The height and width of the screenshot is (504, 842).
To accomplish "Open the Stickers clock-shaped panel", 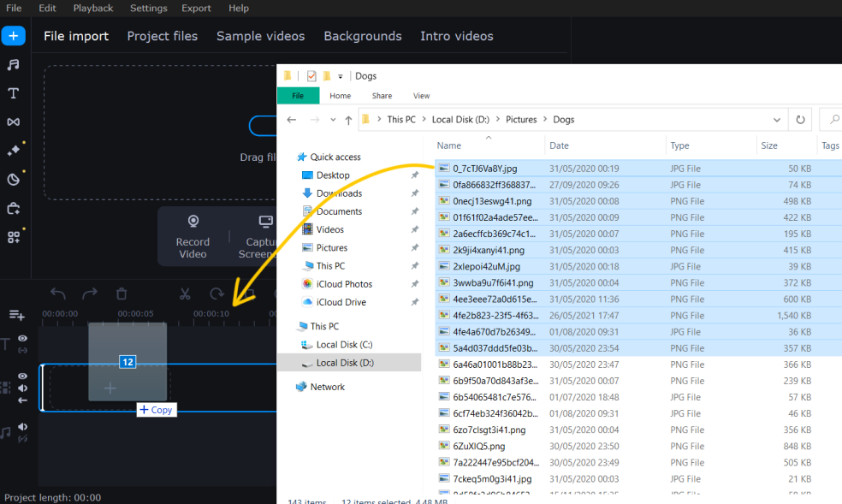I will click(14, 180).
